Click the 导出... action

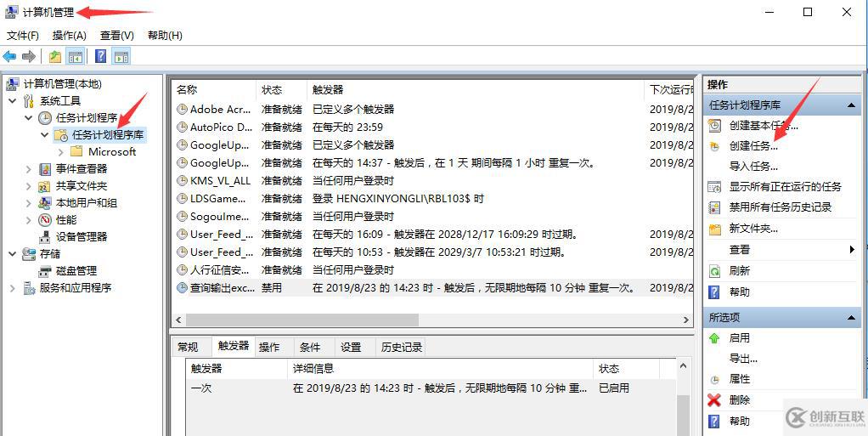[x=743, y=359]
